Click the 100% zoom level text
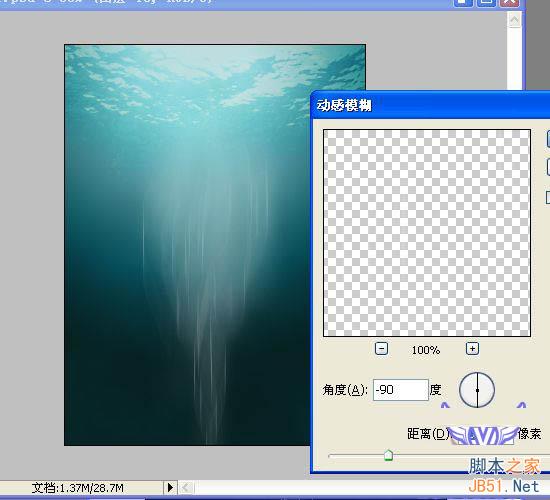Screen dimensions: 550x500 (x=426, y=350)
